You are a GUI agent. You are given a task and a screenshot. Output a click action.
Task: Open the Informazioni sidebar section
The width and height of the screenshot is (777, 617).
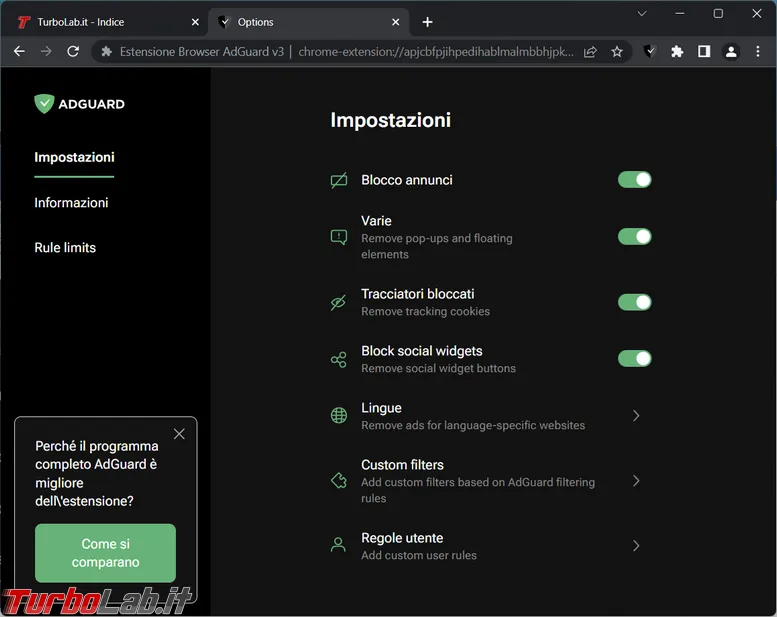71,202
